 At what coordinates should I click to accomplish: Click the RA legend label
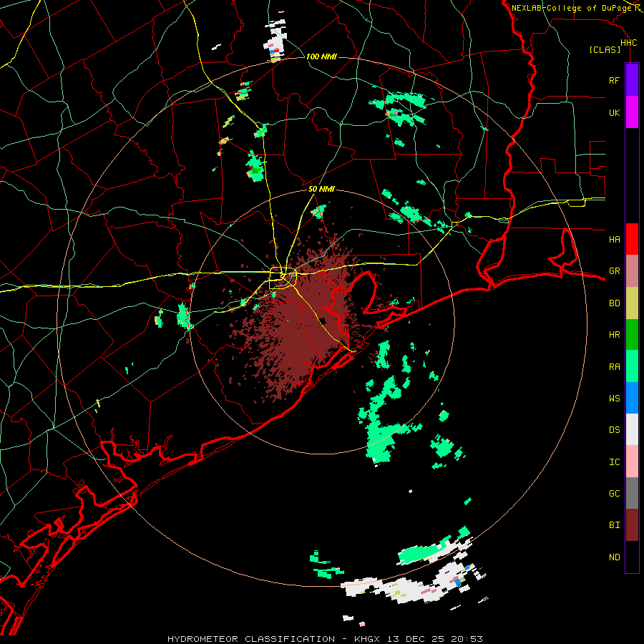click(614, 367)
